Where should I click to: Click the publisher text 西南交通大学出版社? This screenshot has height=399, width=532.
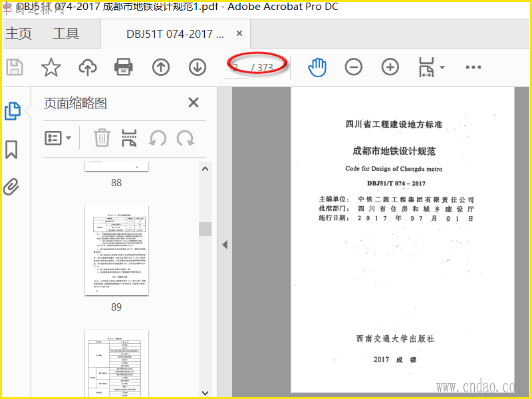coord(395,338)
